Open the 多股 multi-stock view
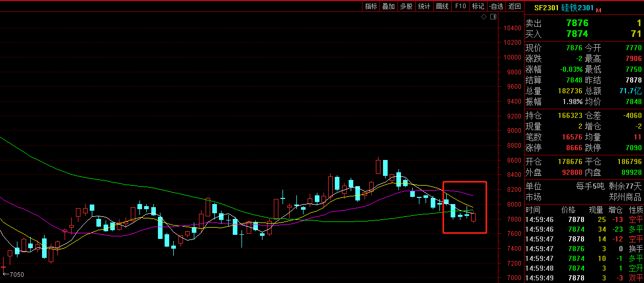644x283 pixels. point(406,6)
